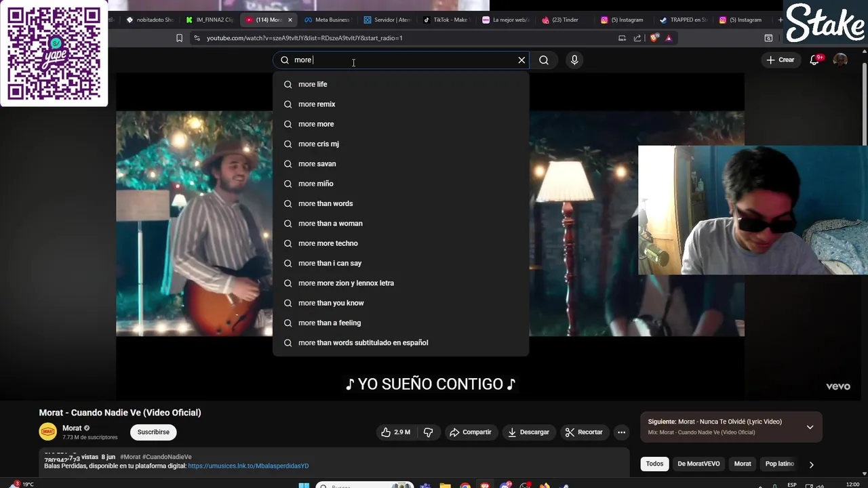Screen dimensions: 868x488
Task: Select the Morat filter chip
Action: (x=743, y=464)
